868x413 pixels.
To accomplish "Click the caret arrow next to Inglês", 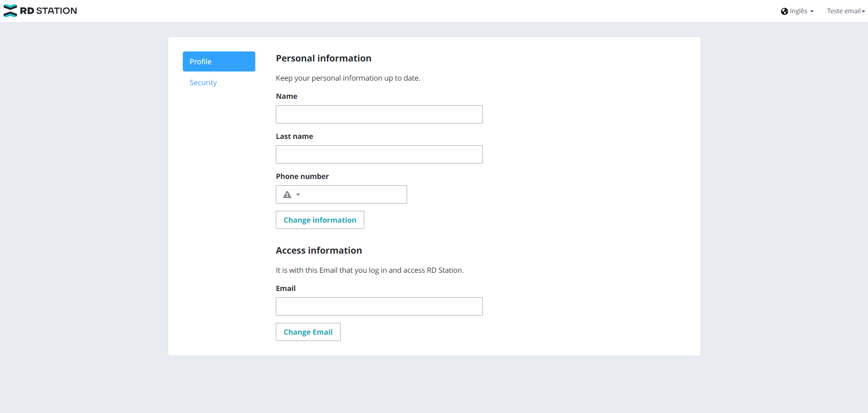I will pyautogui.click(x=811, y=11).
